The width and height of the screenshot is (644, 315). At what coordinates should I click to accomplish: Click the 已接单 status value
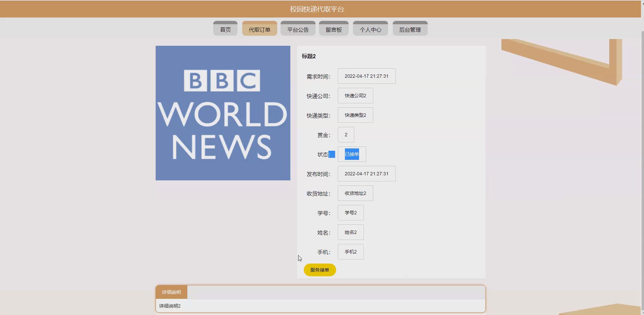(352, 154)
